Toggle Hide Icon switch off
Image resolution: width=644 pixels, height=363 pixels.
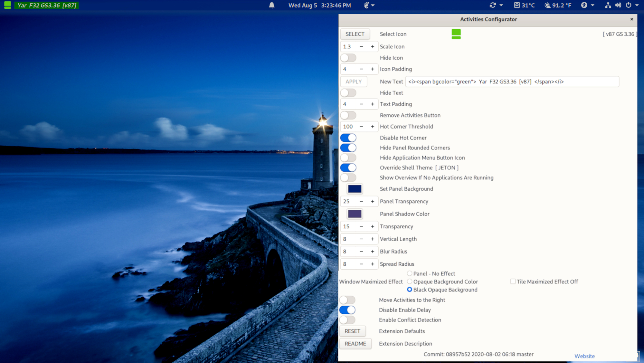(349, 58)
